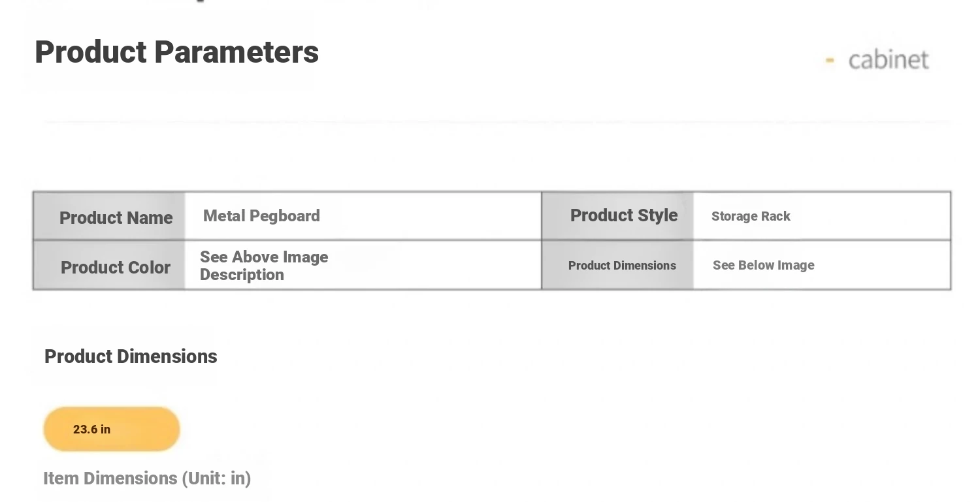Click the Product Name label cell
This screenshot has width=980, height=502.
click(x=116, y=217)
